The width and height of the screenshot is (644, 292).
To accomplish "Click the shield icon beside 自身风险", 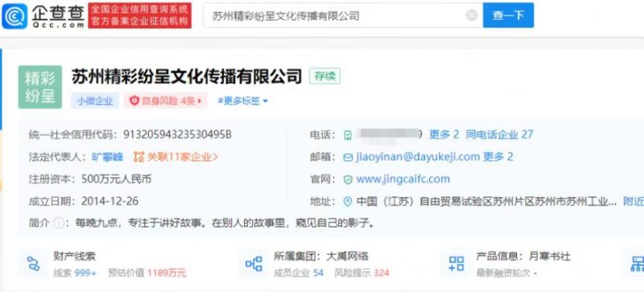I will [x=134, y=101].
